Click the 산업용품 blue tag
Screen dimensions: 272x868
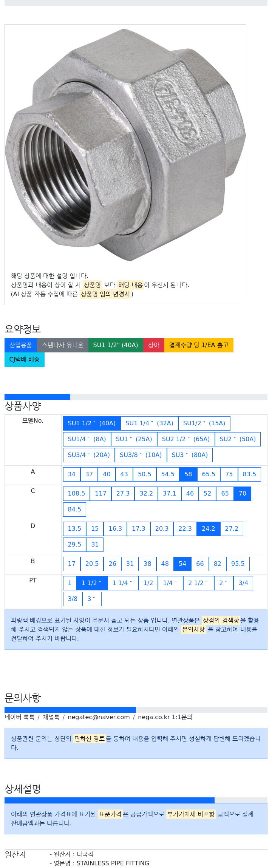click(21, 345)
